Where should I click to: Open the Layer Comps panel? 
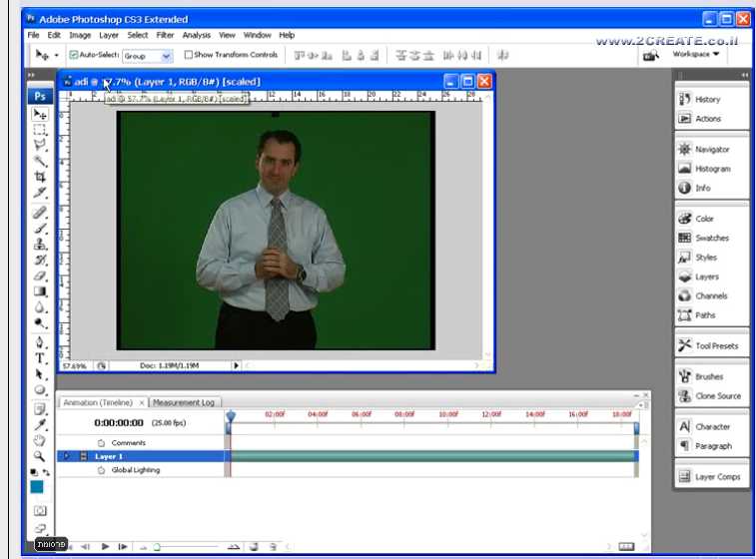click(x=717, y=476)
